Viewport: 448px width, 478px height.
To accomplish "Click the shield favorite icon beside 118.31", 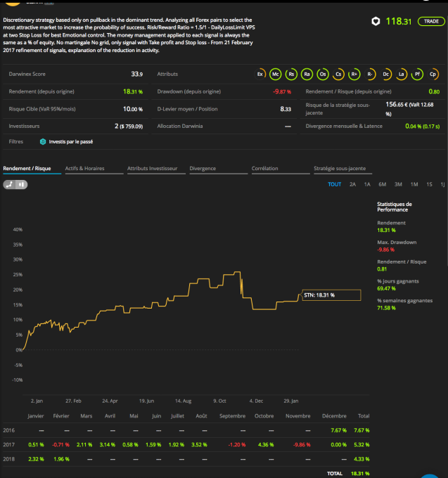I will [376, 21].
